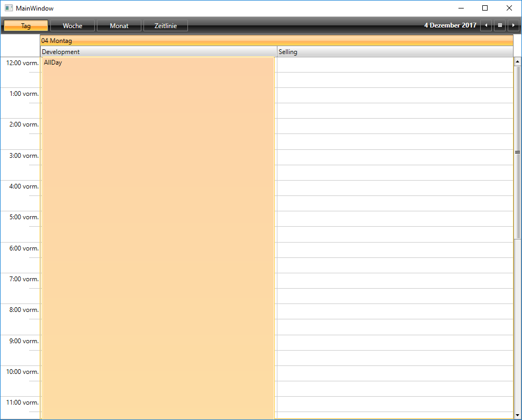
Task: Click the 1:00 vorm. time label
Action: 24,94
